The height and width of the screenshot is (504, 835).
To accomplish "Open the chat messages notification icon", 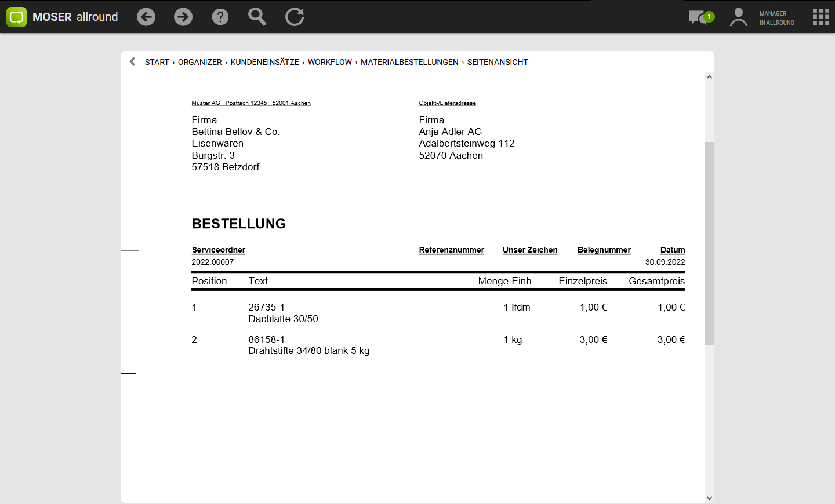I will click(700, 17).
